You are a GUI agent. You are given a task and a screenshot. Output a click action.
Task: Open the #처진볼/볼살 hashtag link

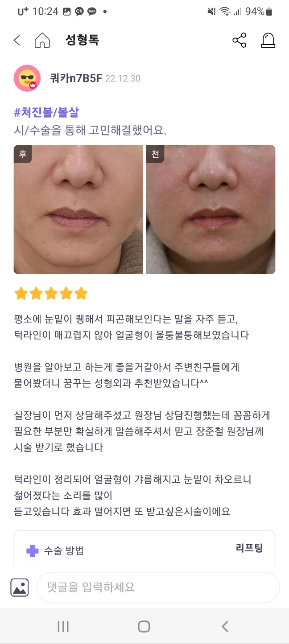coord(46,112)
